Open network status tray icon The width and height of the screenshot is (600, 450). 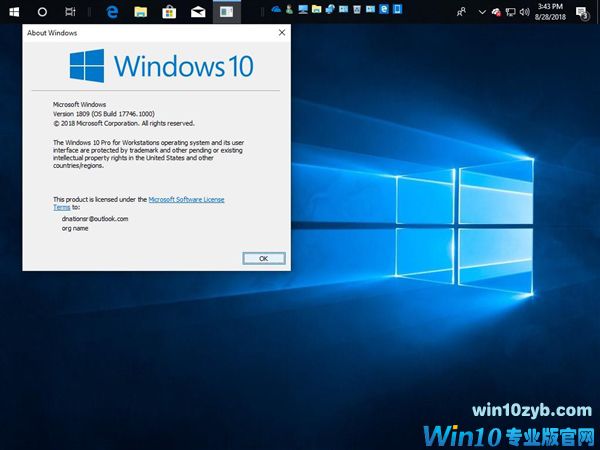click(510, 12)
